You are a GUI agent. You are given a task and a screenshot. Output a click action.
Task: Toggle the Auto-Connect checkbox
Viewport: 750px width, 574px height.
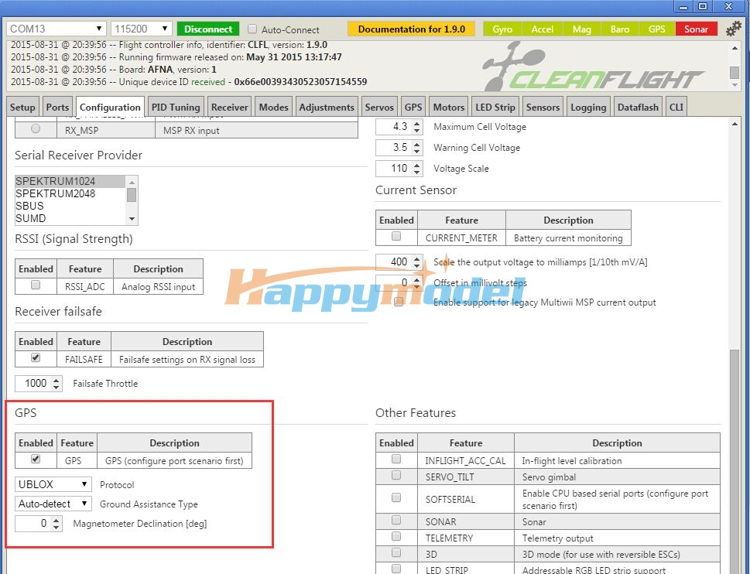click(252, 29)
